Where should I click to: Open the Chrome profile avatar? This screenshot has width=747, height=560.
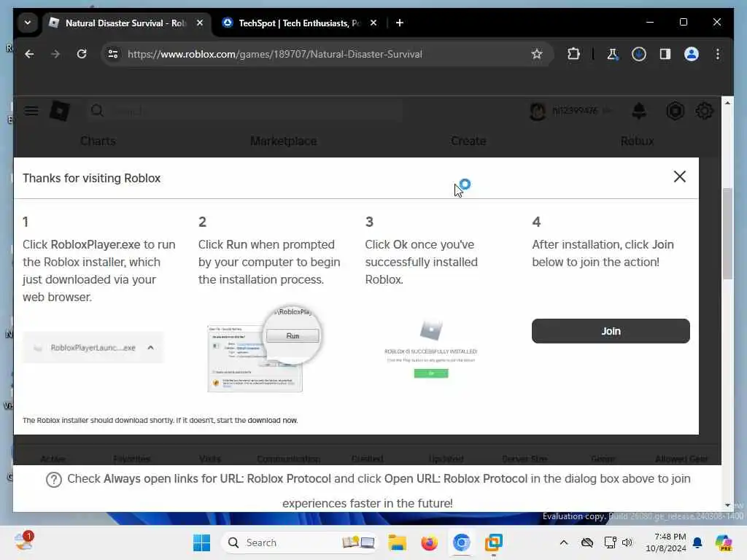click(692, 54)
